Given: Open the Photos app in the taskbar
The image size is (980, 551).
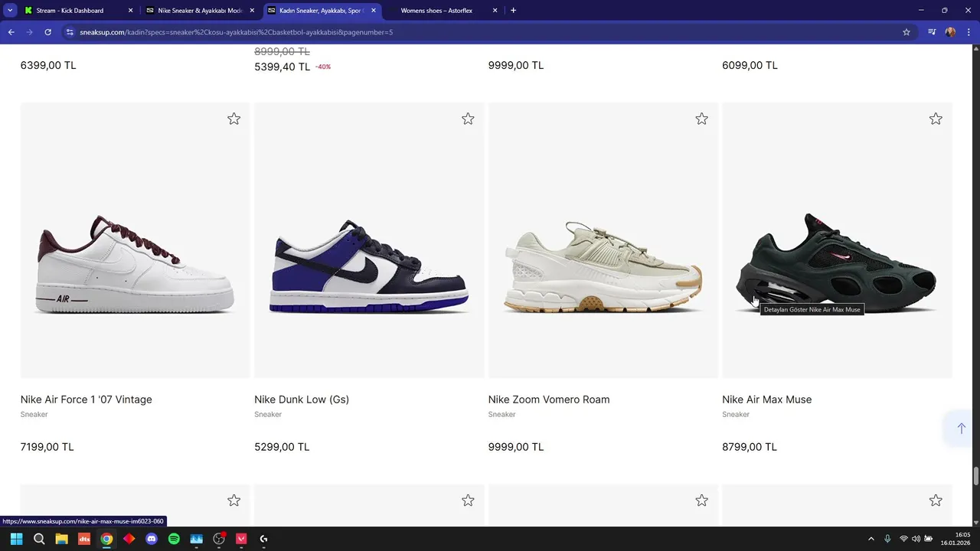Looking at the screenshot, I should [196, 539].
